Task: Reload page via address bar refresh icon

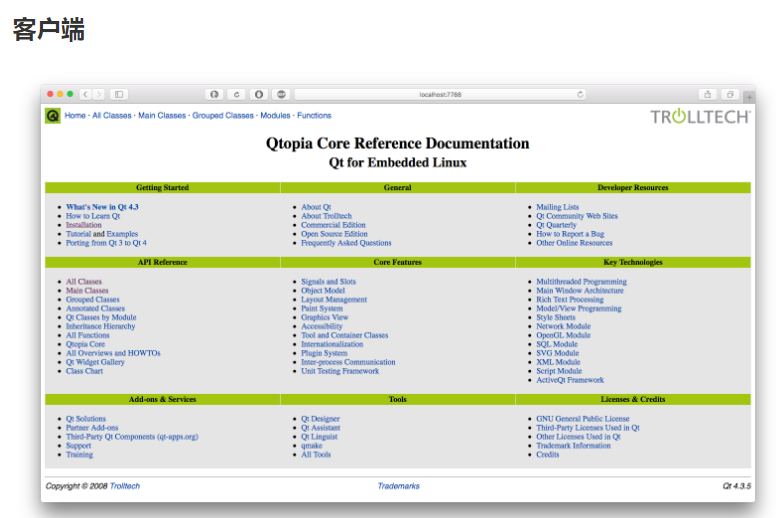Action: coord(580,94)
